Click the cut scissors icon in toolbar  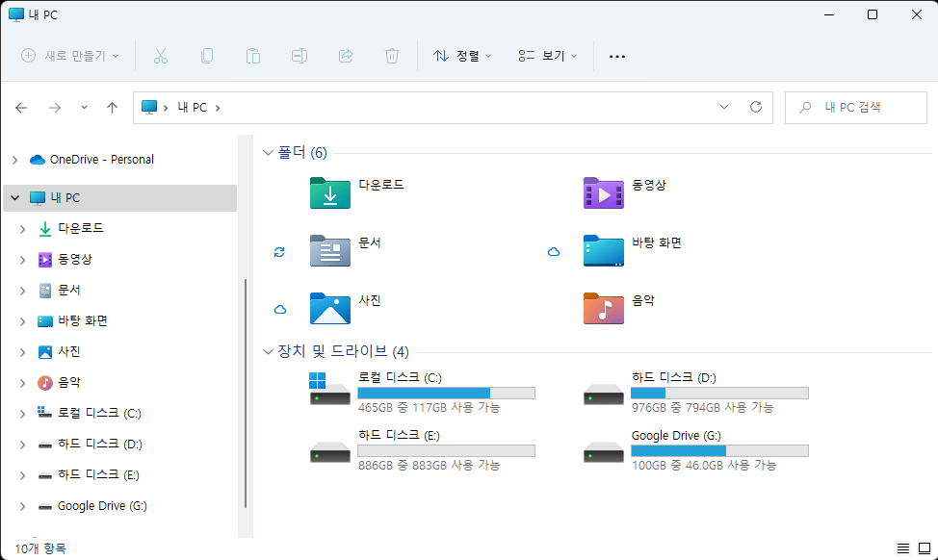[x=160, y=56]
